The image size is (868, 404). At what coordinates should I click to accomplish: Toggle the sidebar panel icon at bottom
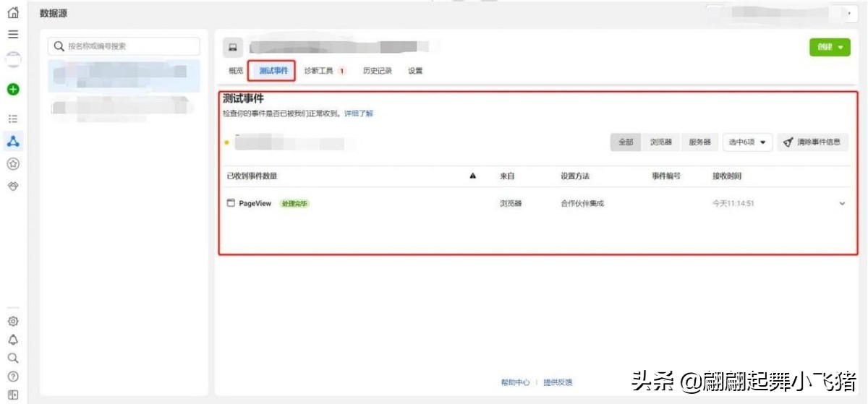click(x=13, y=395)
